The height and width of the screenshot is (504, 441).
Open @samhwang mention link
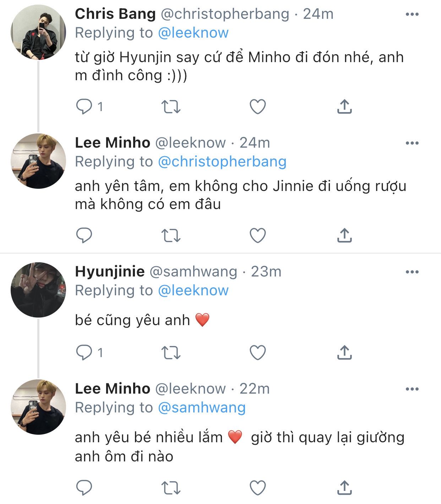202,407
